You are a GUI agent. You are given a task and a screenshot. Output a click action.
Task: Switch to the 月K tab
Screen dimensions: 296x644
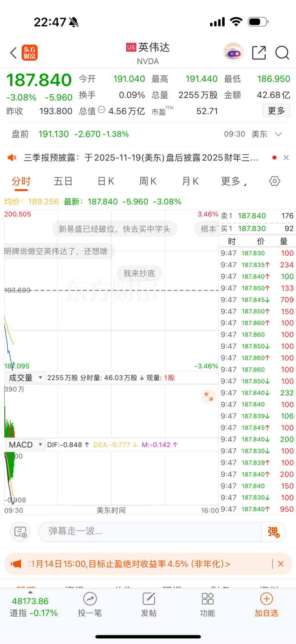coord(190,181)
